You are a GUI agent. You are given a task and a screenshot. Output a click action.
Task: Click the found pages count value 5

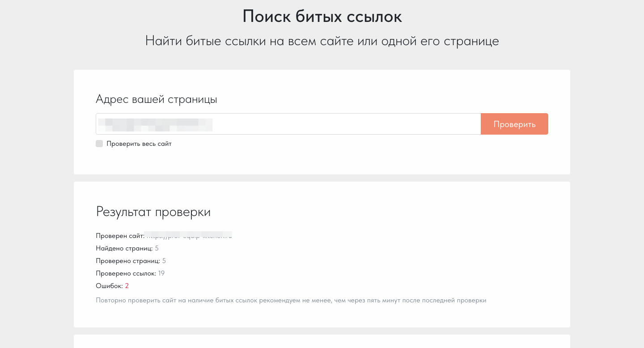point(157,248)
